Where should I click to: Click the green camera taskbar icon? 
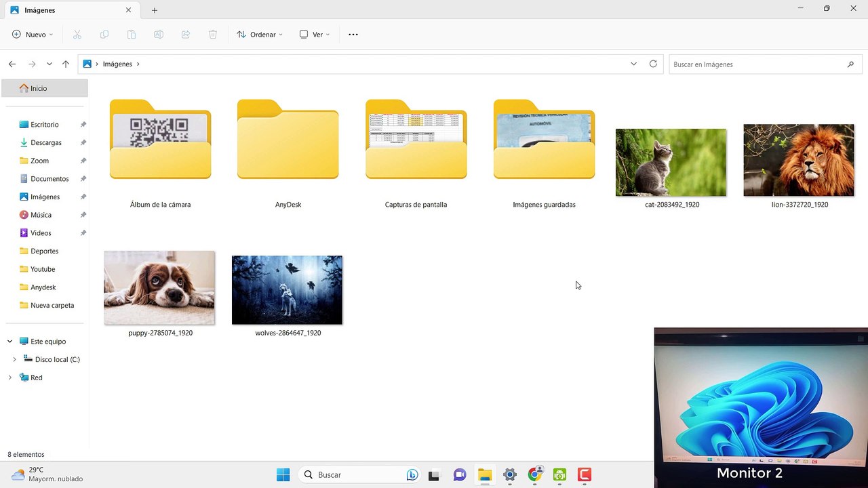click(x=559, y=474)
